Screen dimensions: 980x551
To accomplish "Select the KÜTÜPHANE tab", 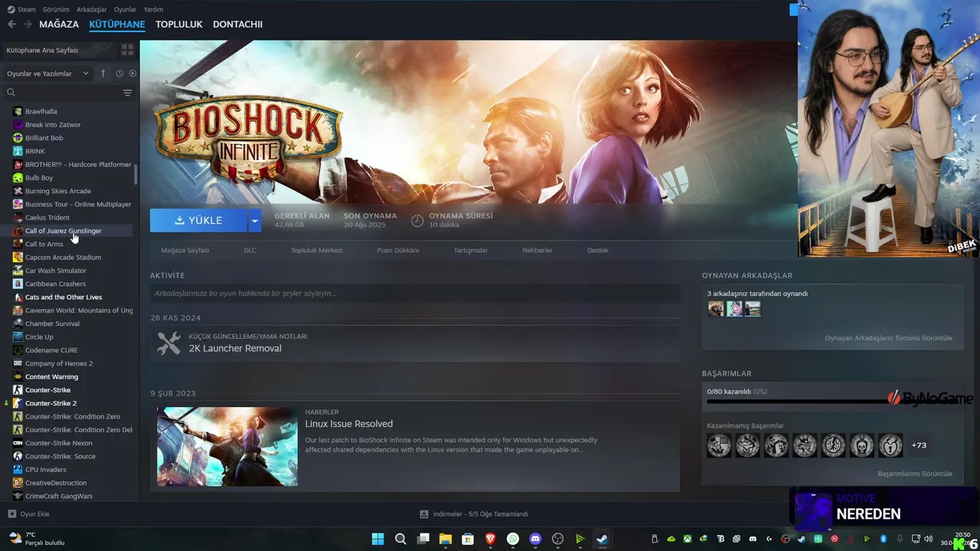I will pos(117,24).
